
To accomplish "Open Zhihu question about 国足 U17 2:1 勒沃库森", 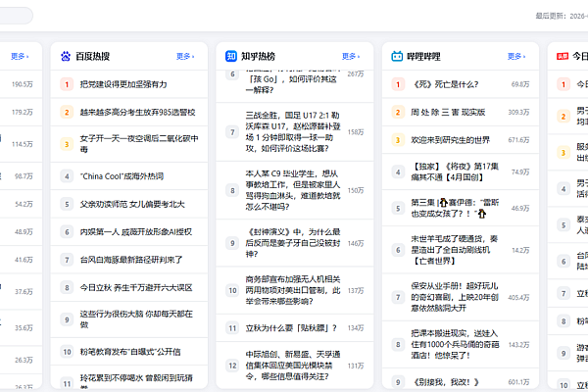I will 293,132.
